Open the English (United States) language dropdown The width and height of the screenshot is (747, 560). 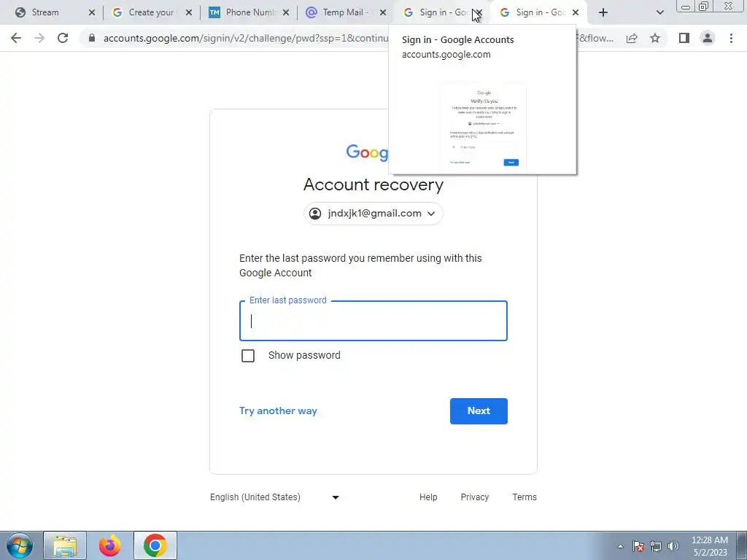click(275, 497)
